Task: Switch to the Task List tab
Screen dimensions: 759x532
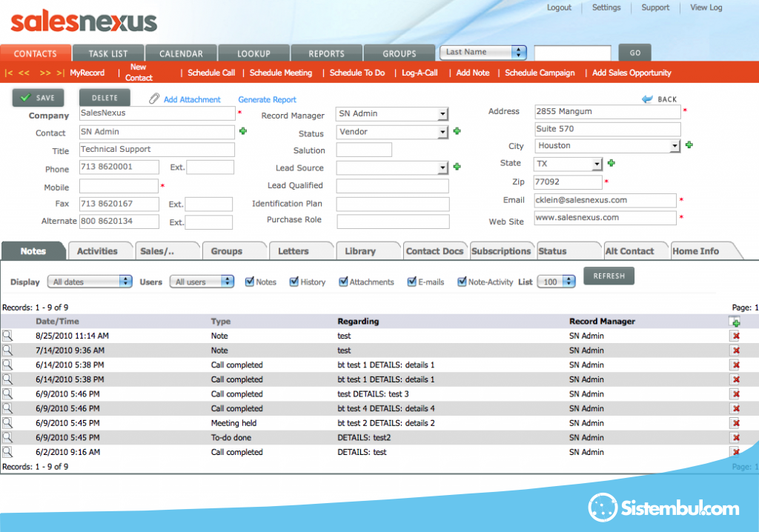Action: click(x=108, y=53)
